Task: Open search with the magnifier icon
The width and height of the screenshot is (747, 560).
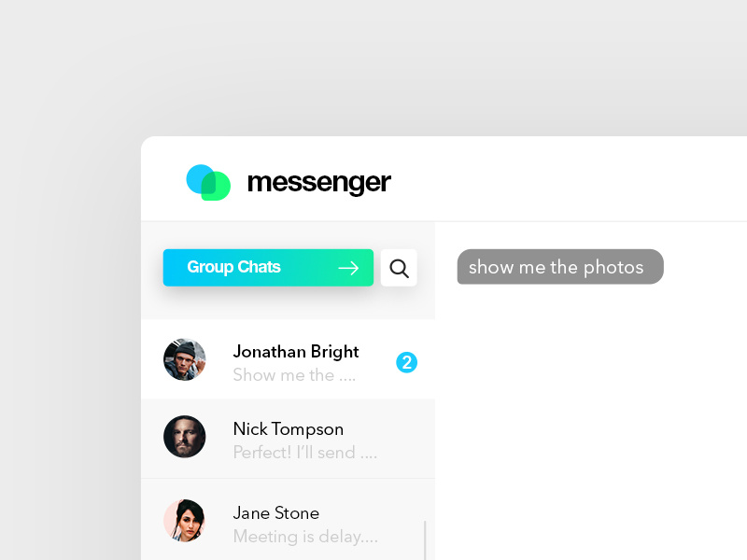Action: (x=399, y=268)
